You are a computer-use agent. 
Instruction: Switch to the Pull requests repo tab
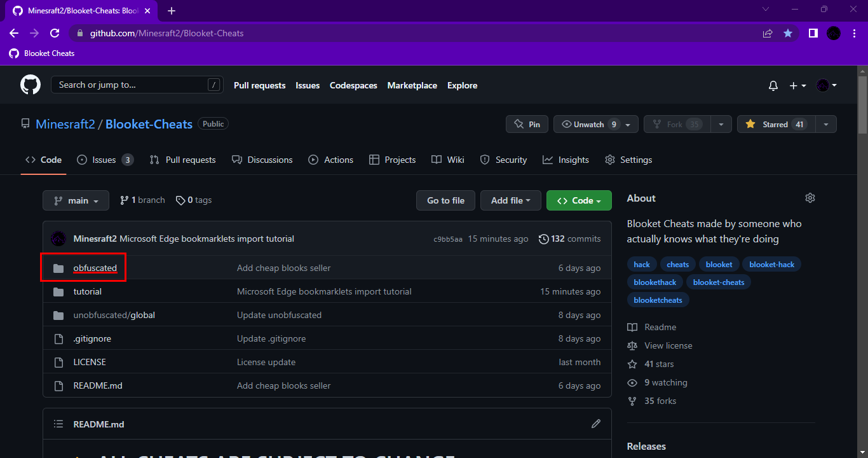[183, 160]
